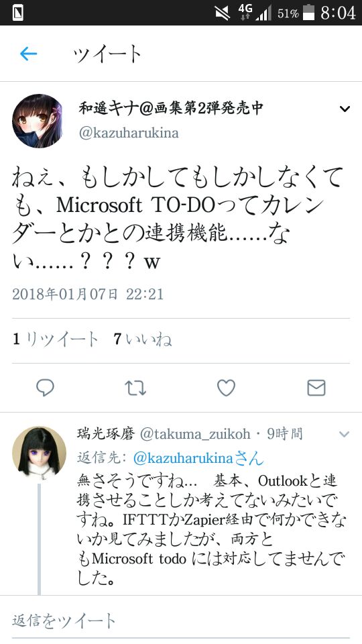Image resolution: width=362 pixels, height=644 pixels.
Task: View the 1 リツイート list
Action: coord(56,339)
